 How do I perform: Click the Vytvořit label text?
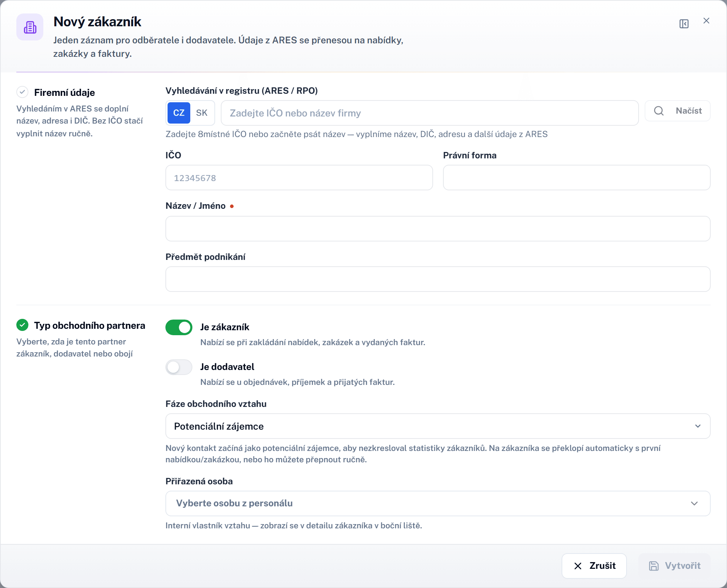(683, 566)
